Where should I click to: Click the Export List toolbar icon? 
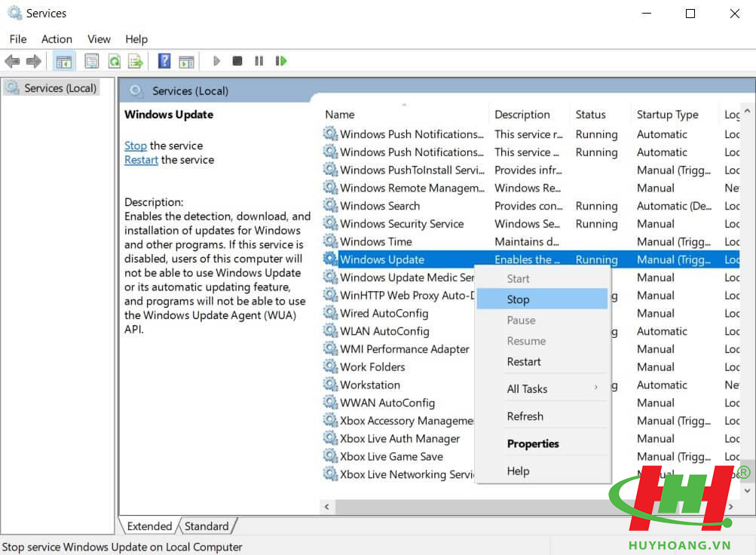click(x=136, y=61)
